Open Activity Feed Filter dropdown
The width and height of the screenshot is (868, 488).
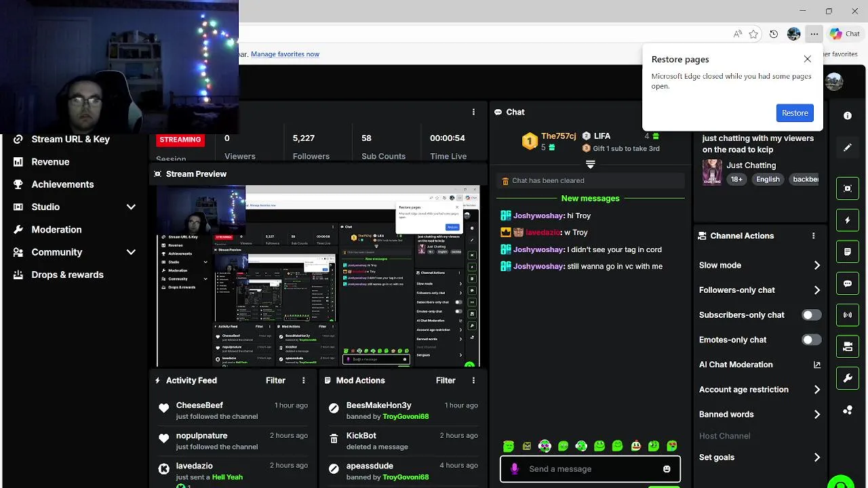pyautogui.click(x=275, y=380)
